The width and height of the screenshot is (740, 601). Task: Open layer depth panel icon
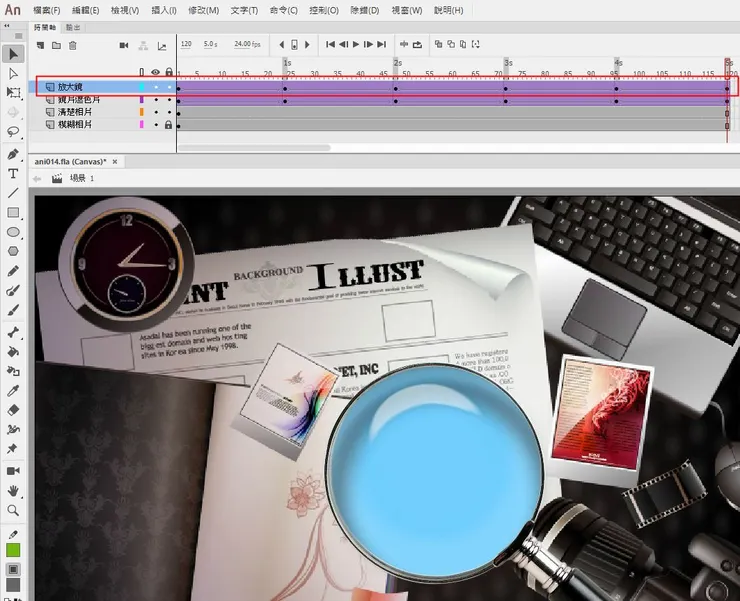(162, 46)
